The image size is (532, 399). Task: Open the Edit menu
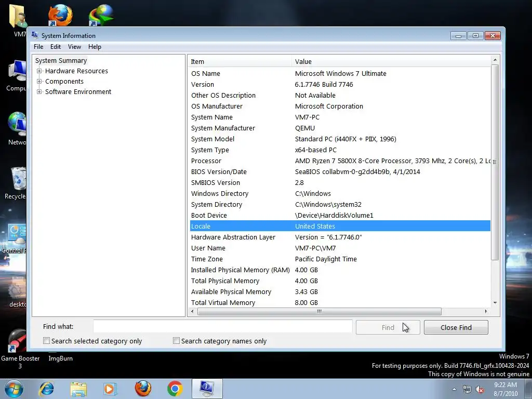point(55,47)
